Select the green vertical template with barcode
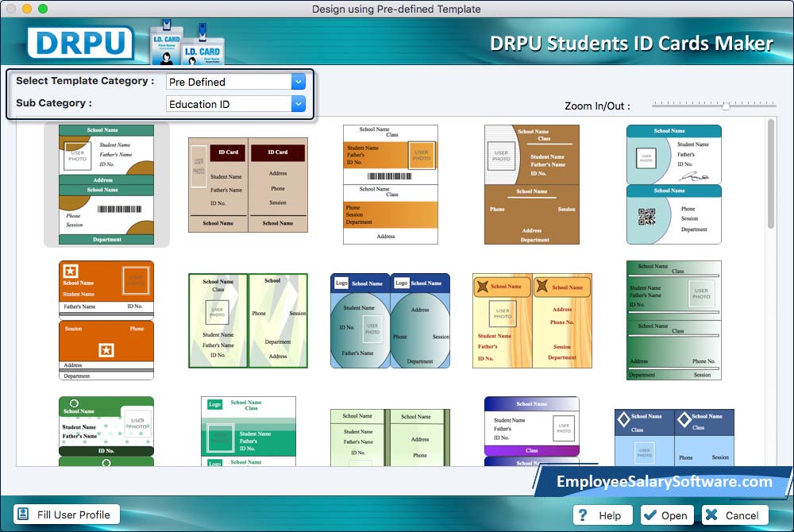This screenshot has height=532, width=794. pyautogui.click(x=106, y=185)
